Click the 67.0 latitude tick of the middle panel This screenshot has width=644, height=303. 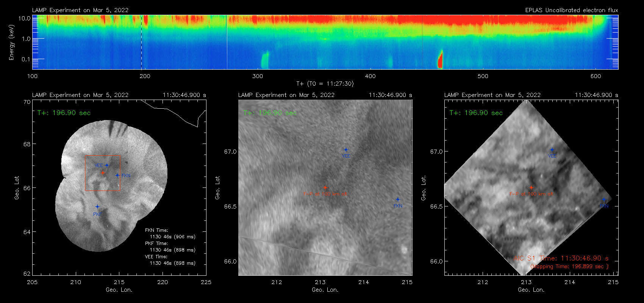coord(230,151)
